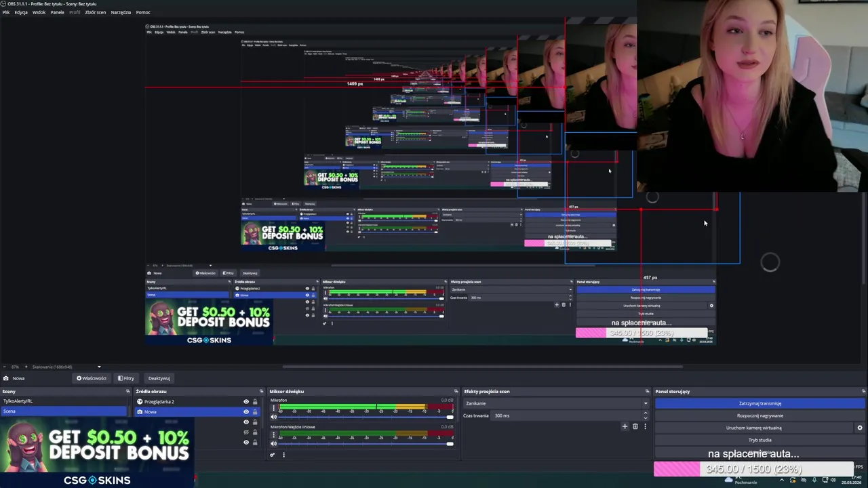Enable Tryb studia mode
868x488 pixels.
click(x=759, y=440)
